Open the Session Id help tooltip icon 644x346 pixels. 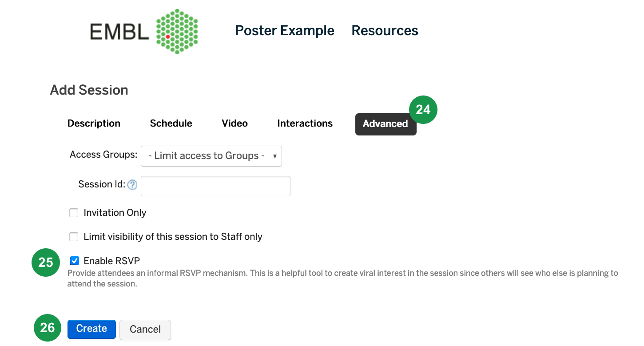click(x=132, y=184)
